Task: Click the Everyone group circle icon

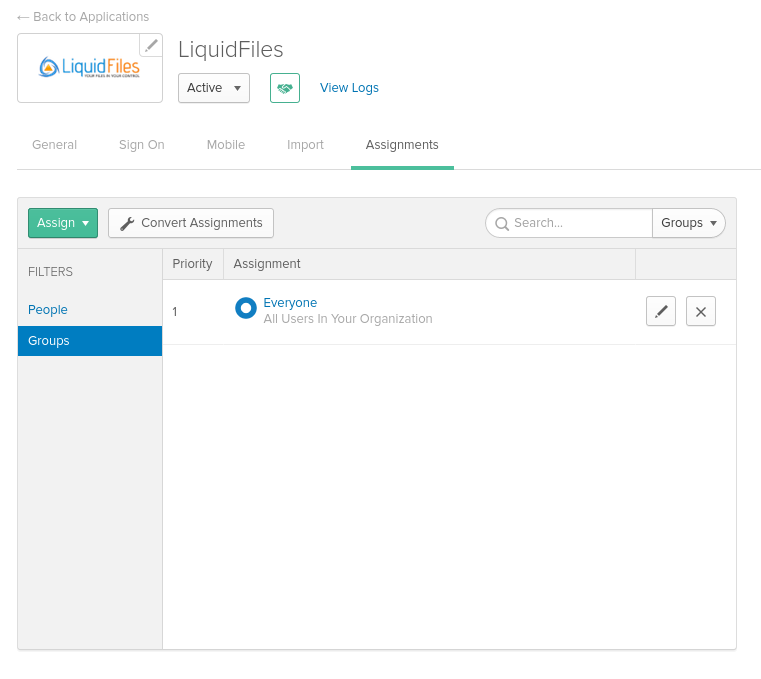Action: 246,308
